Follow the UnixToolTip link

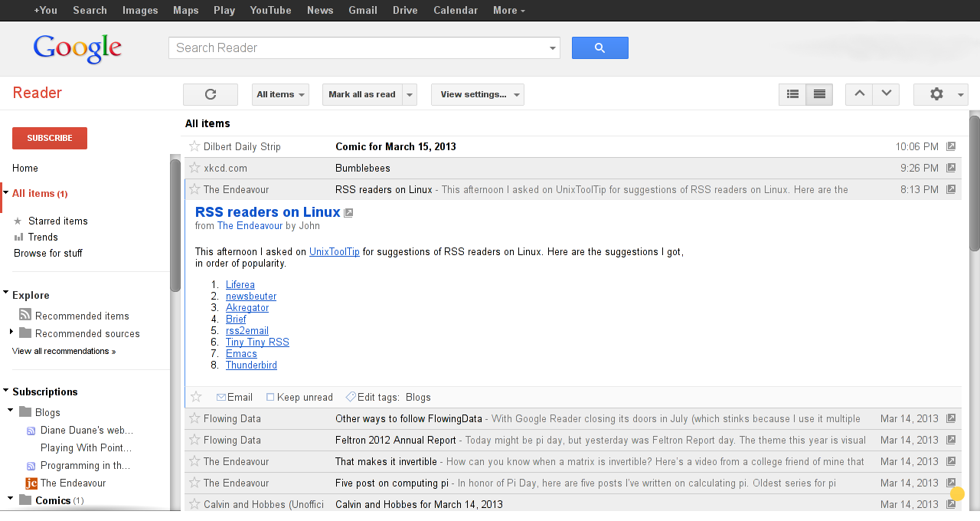tap(335, 251)
